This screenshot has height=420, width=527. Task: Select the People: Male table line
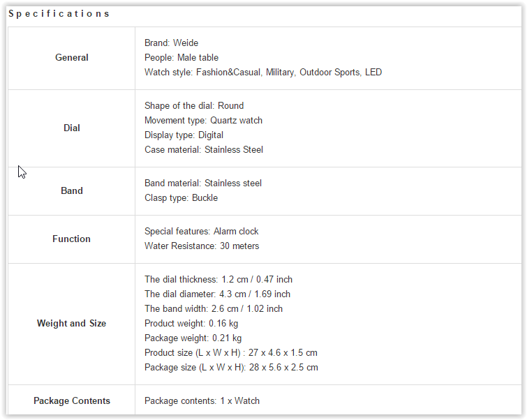181,57
